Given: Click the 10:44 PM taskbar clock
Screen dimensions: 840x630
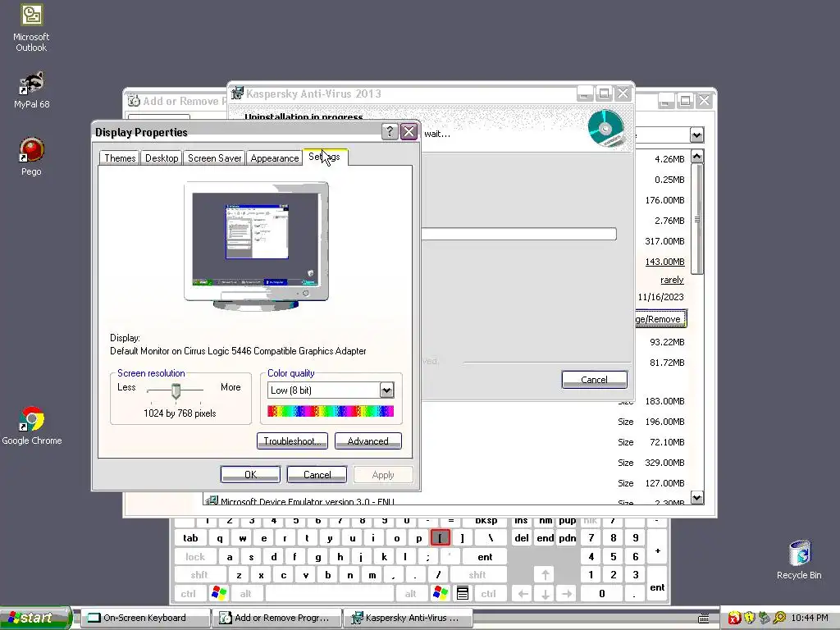Looking at the screenshot, I should point(810,619).
